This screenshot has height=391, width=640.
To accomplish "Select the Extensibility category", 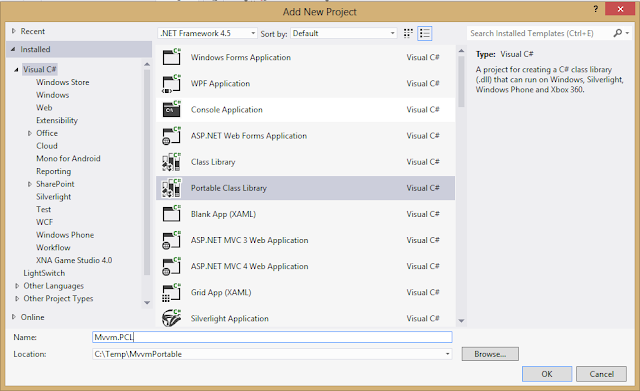I will [x=57, y=120].
